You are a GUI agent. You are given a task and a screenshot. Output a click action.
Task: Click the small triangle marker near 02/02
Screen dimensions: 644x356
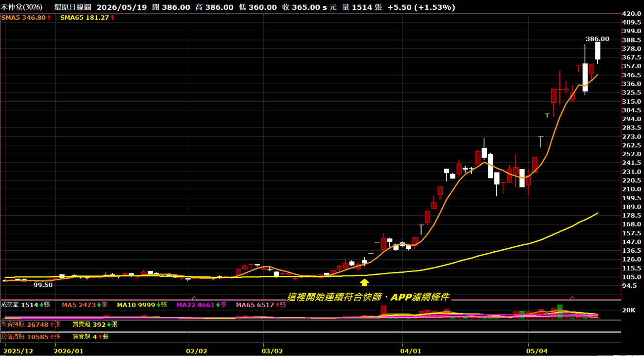click(194, 298)
